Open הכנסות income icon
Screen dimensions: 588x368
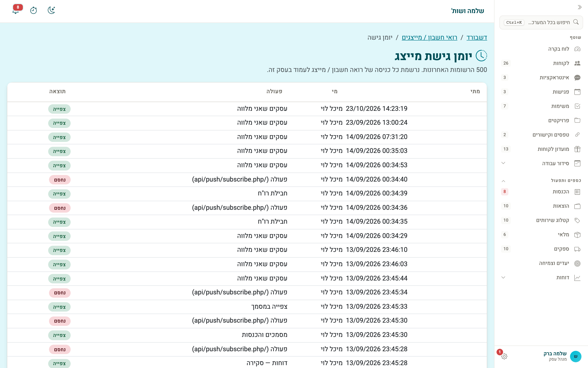tap(577, 192)
